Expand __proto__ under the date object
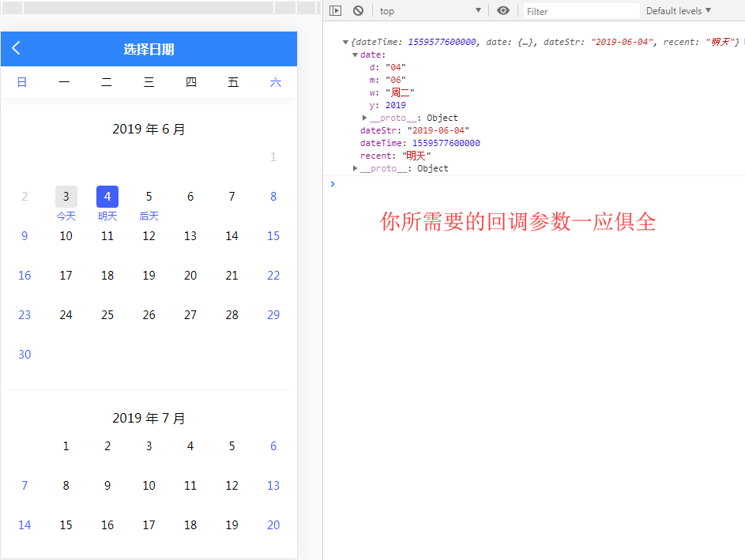This screenshot has width=745, height=560. (365, 118)
